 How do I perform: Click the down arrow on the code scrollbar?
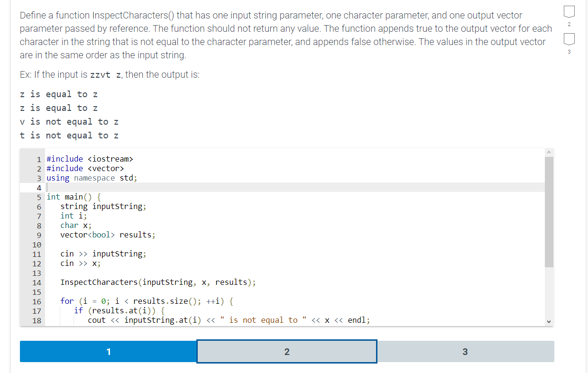[549, 321]
